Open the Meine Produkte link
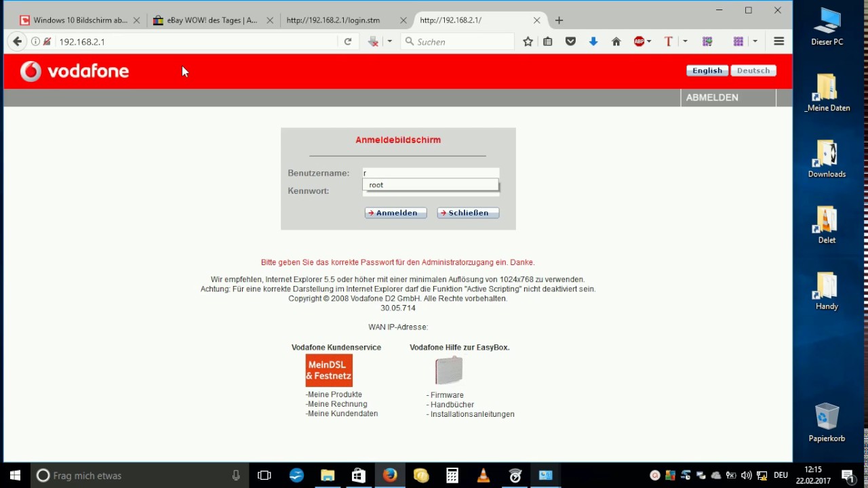 (x=334, y=394)
